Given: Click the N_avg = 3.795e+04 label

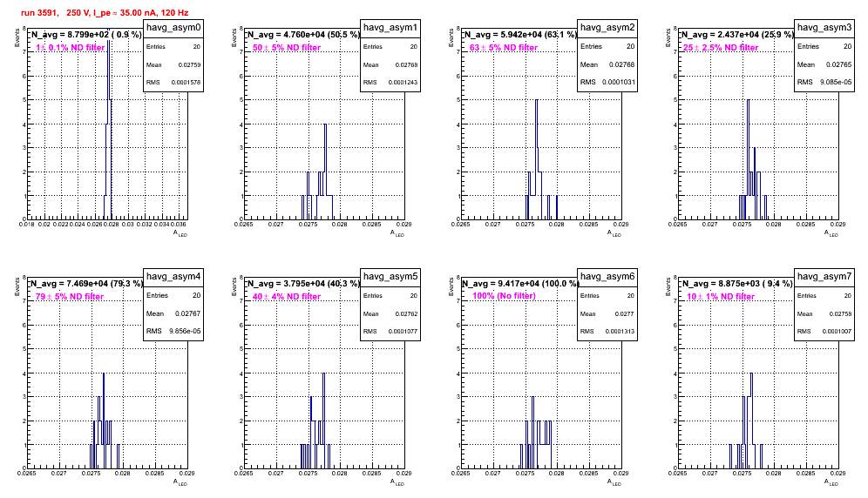Looking at the screenshot, I should point(303,283).
